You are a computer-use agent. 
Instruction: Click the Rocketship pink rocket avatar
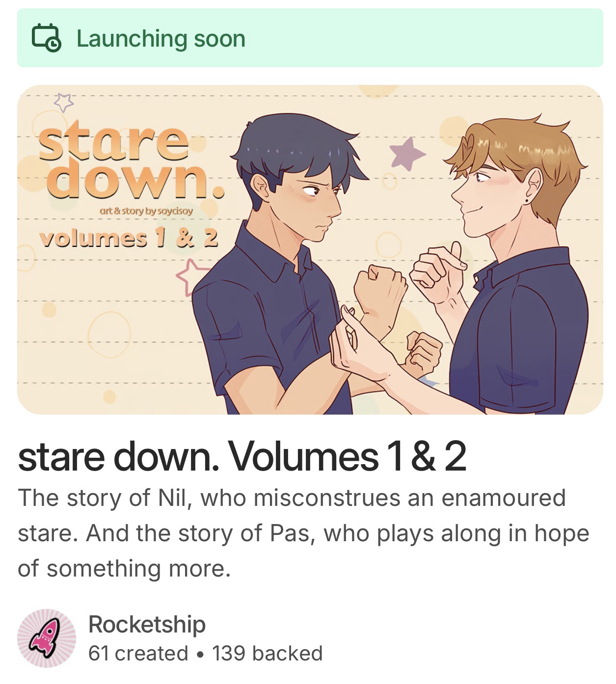click(x=47, y=638)
